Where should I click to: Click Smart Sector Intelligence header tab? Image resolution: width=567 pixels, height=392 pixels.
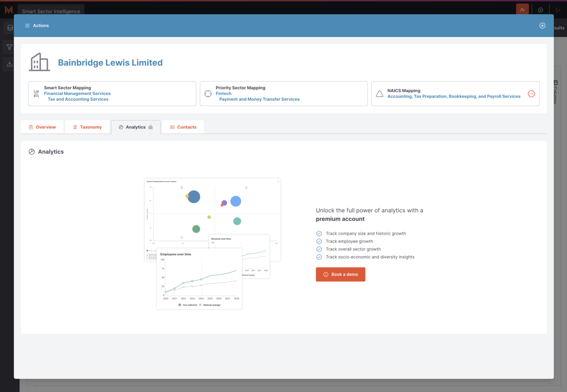[51, 11]
